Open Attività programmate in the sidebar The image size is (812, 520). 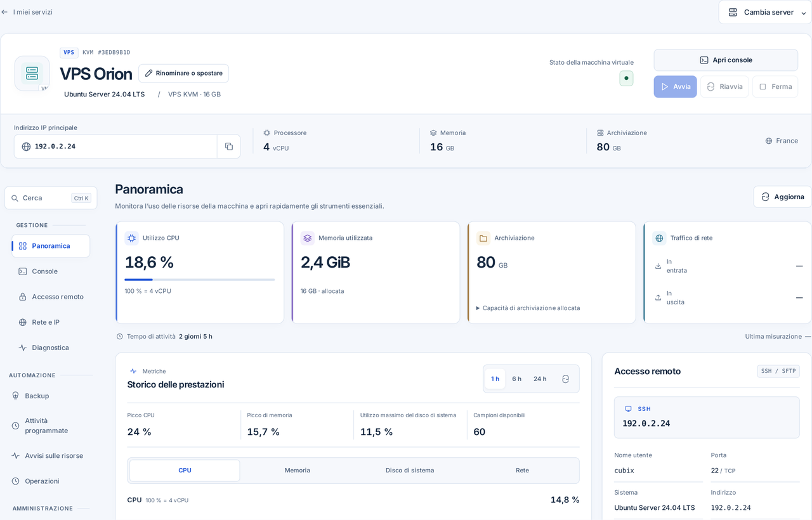point(51,426)
